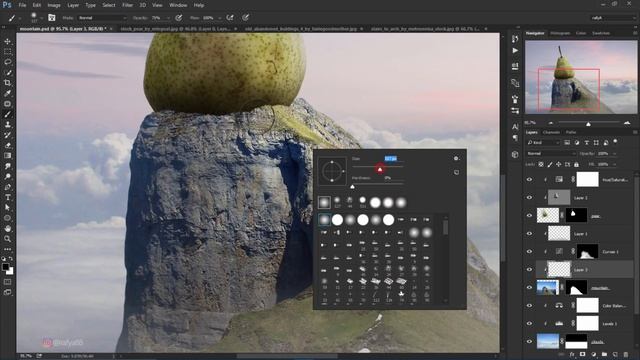The width and height of the screenshot is (640, 360).
Task: Adjust the brush Size slider handle
Action: tap(380, 169)
